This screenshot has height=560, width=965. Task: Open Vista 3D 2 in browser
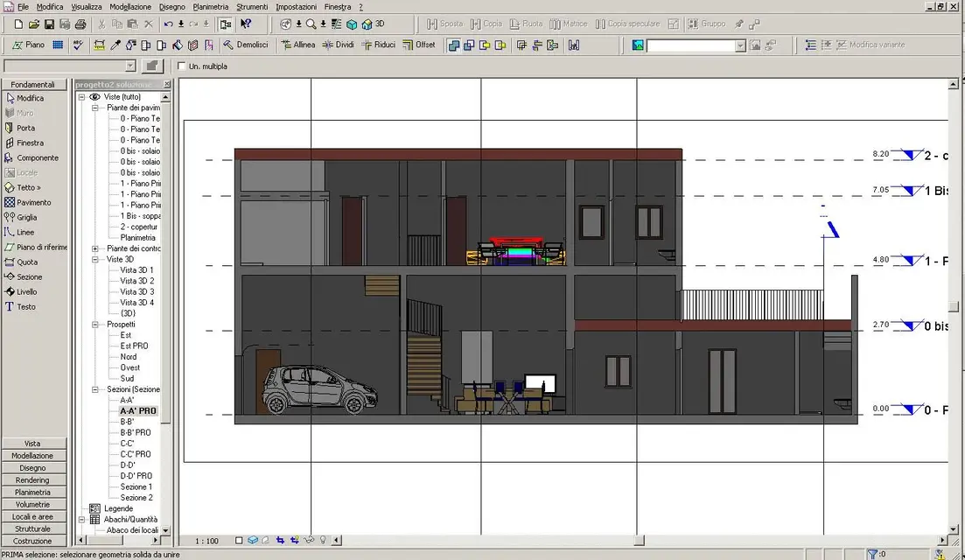coord(137,281)
